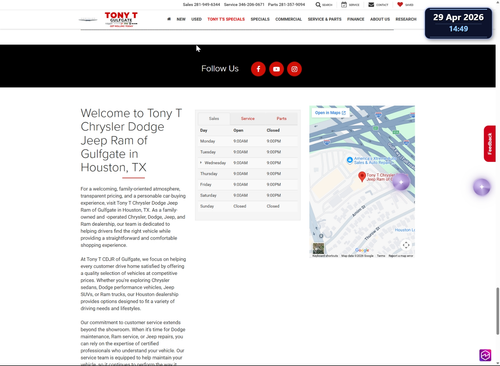Click the purple assistant orb on map
Image resolution: width=500 pixels, height=366 pixels.
(x=401, y=182)
